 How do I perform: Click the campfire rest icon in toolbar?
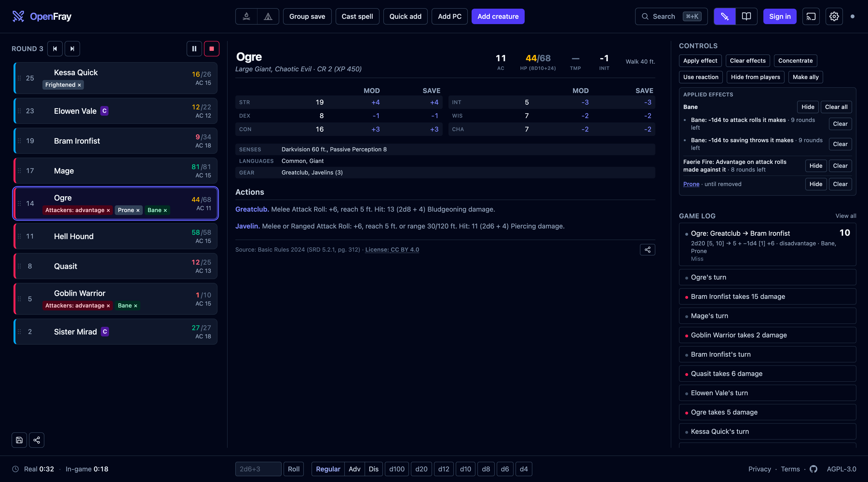pyautogui.click(x=246, y=16)
